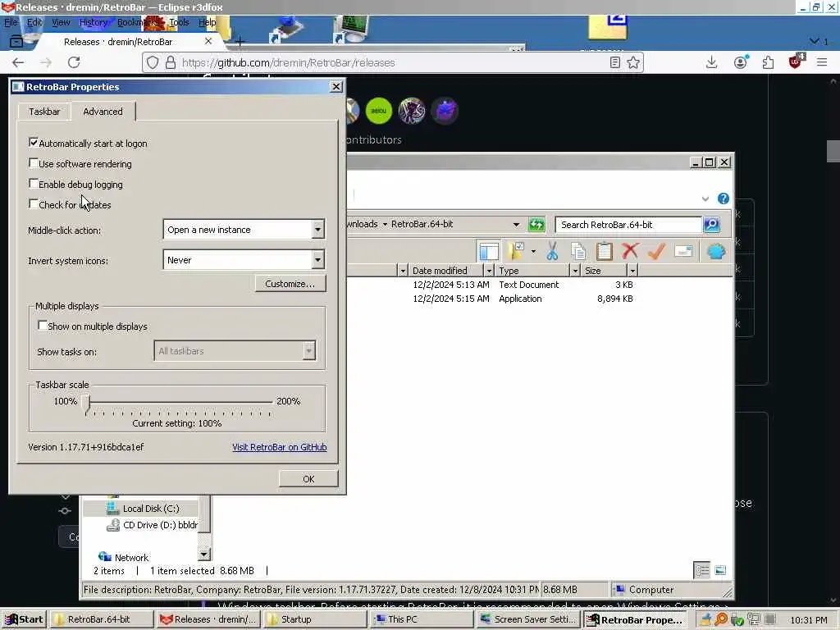This screenshot has width=840, height=630.
Task: Switch to the Startup taskbar button
Action: (315, 620)
